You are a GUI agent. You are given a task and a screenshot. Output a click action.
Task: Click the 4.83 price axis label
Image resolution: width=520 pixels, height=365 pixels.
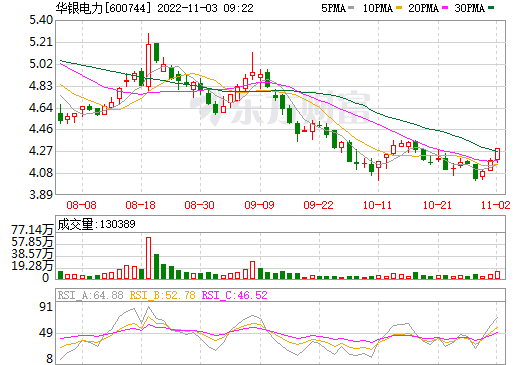[x=41, y=86]
